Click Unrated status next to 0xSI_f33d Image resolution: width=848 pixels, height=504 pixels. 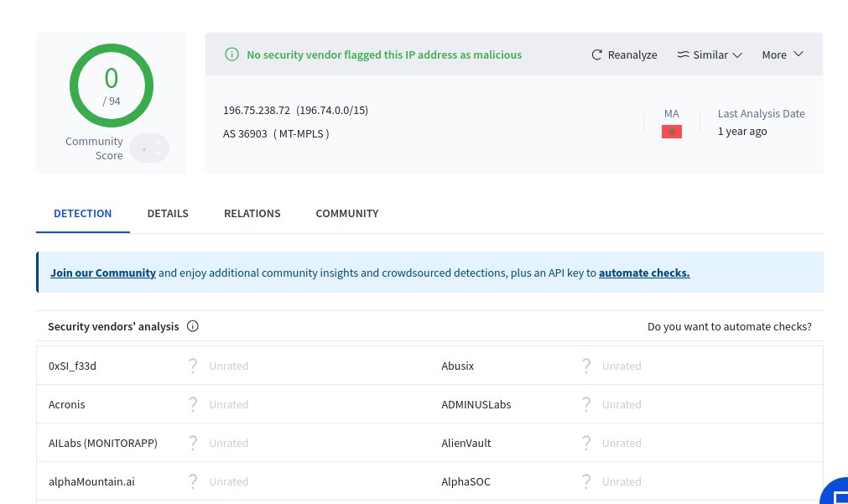[x=229, y=366]
